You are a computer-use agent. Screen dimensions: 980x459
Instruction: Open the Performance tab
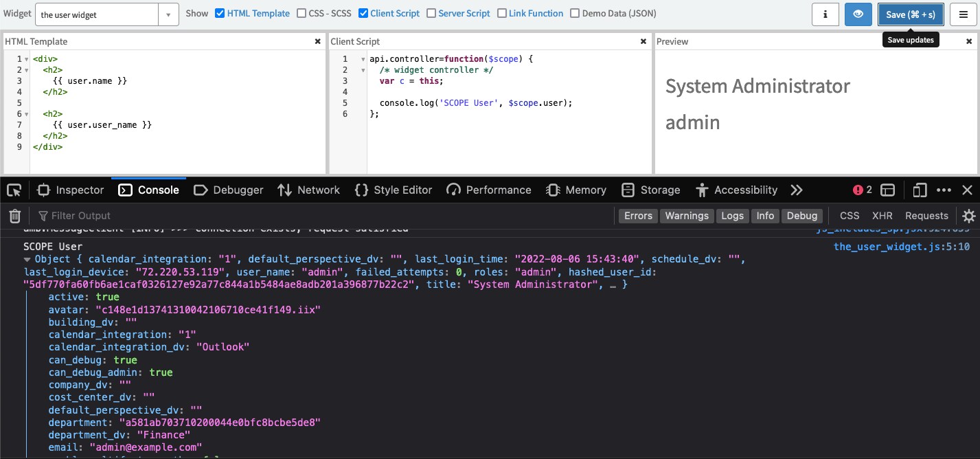[489, 190]
